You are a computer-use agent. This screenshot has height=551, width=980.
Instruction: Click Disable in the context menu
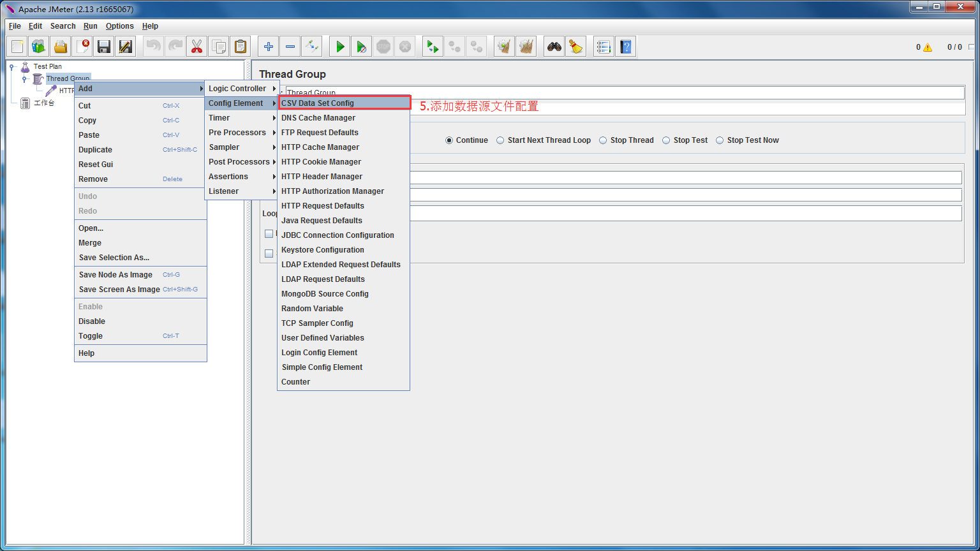coord(140,321)
